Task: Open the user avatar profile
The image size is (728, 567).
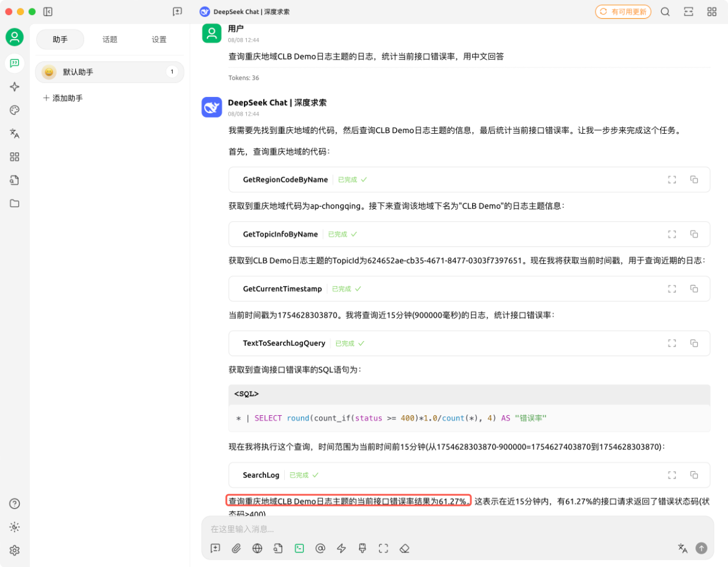Action: 14,37
